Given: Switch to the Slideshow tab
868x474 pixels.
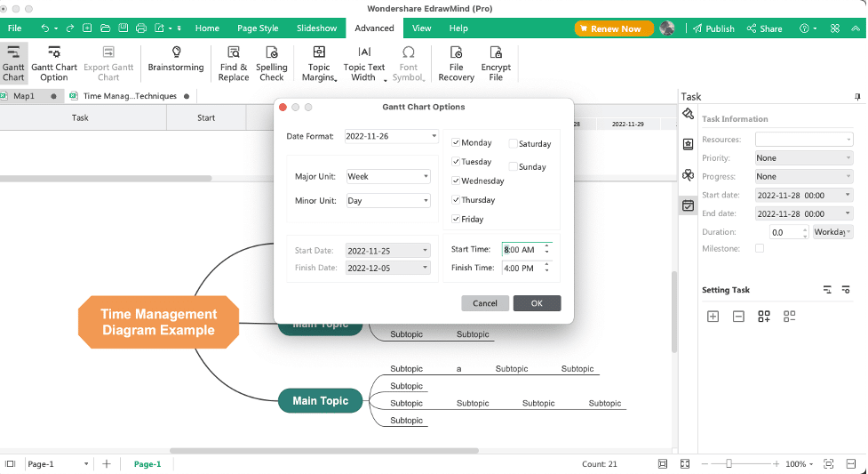Looking at the screenshot, I should click(x=316, y=28).
